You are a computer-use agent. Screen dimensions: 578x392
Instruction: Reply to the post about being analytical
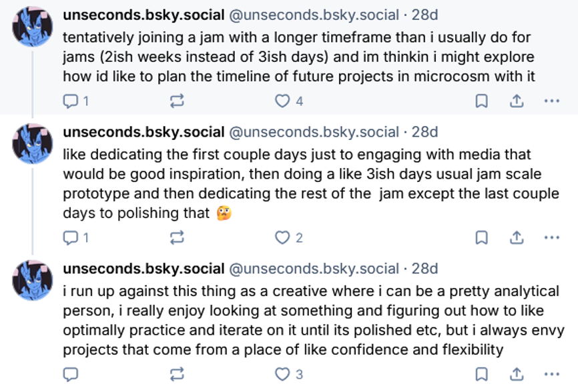pyautogui.click(x=70, y=374)
